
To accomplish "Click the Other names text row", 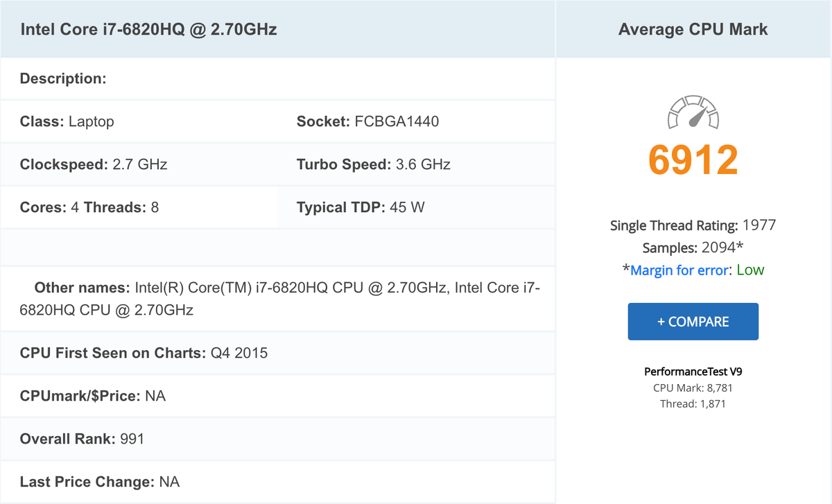I will [x=277, y=299].
